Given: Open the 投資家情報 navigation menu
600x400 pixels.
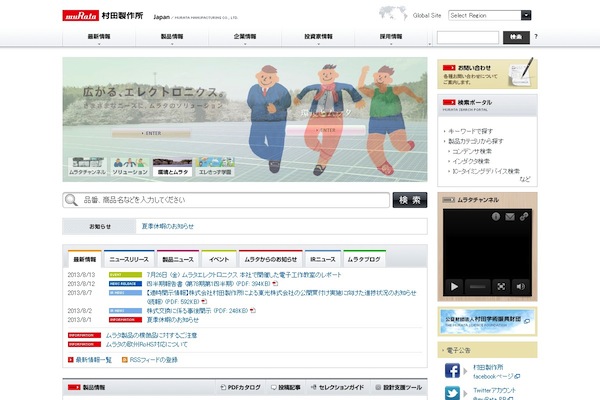Looking at the screenshot, I should pyautogui.click(x=318, y=37).
